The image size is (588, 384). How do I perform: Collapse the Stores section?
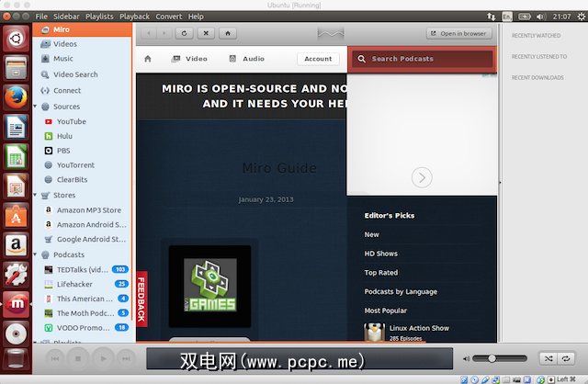point(35,195)
